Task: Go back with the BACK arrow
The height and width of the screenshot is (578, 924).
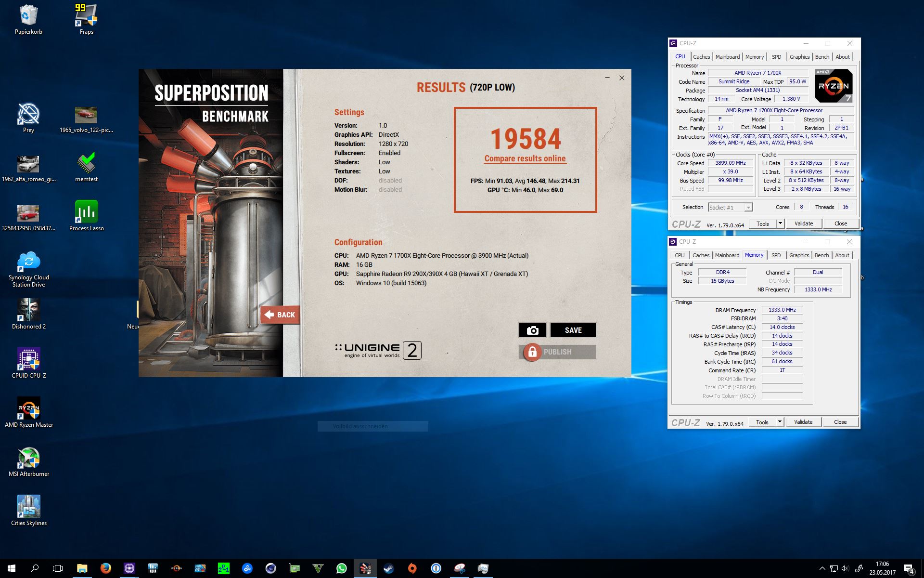Action: click(x=280, y=315)
